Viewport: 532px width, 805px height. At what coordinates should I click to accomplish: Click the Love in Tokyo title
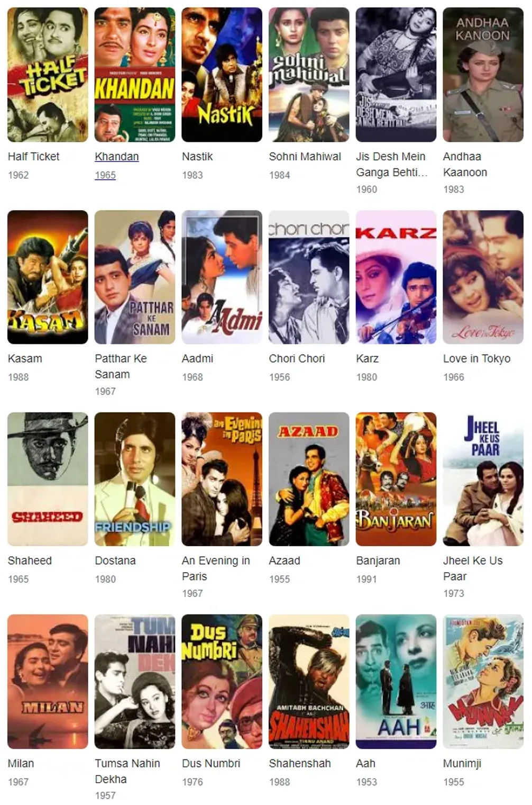[x=477, y=359]
